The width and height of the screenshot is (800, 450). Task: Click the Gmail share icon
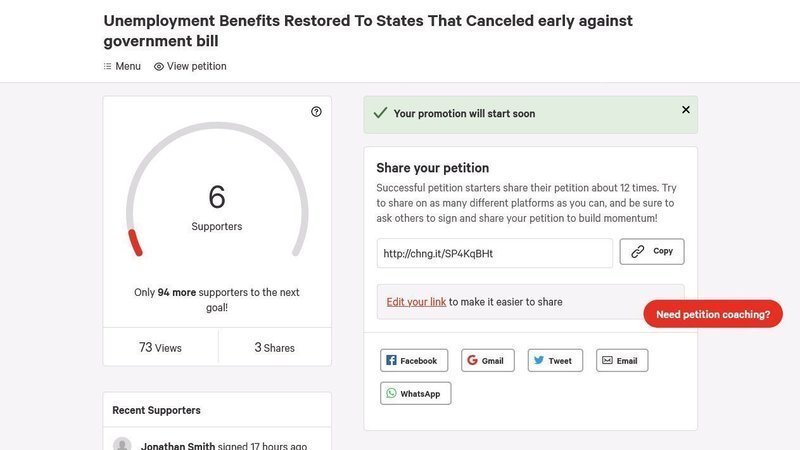coord(473,361)
